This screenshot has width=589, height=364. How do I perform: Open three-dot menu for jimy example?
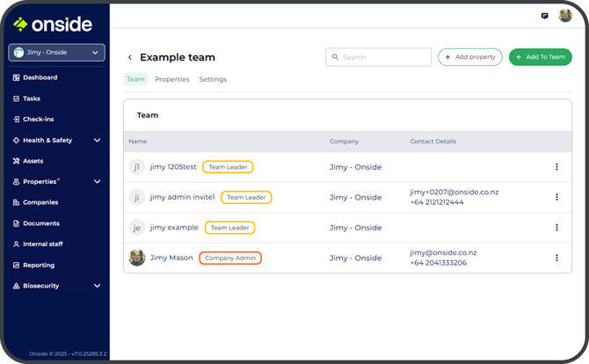[556, 228]
